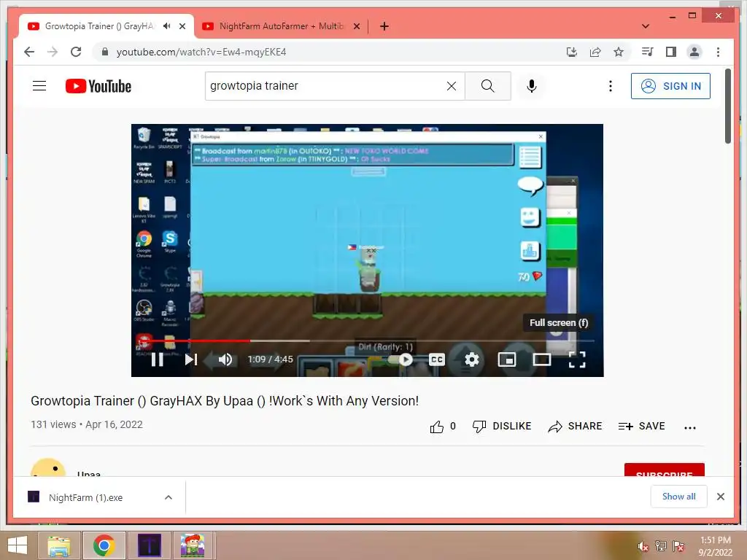Click the DISLIKE button

[502, 426]
